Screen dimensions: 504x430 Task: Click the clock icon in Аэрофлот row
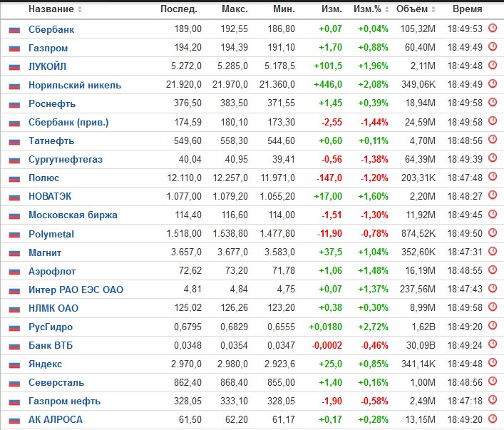pos(493,270)
